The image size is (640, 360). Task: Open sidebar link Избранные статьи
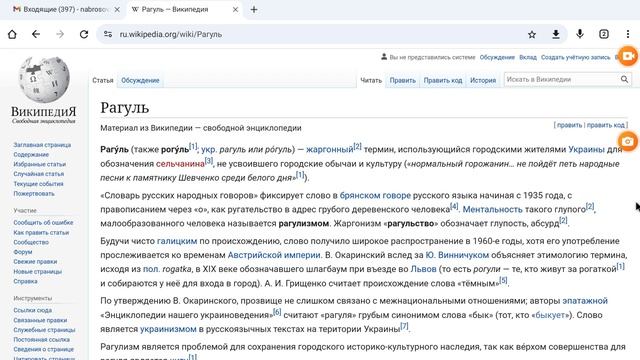(x=40, y=164)
